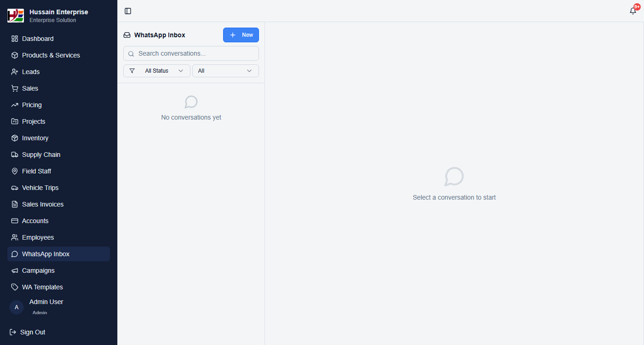Click the Projects folder chart icon
This screenshot has width=644, height=345.
tap(15, 121)
